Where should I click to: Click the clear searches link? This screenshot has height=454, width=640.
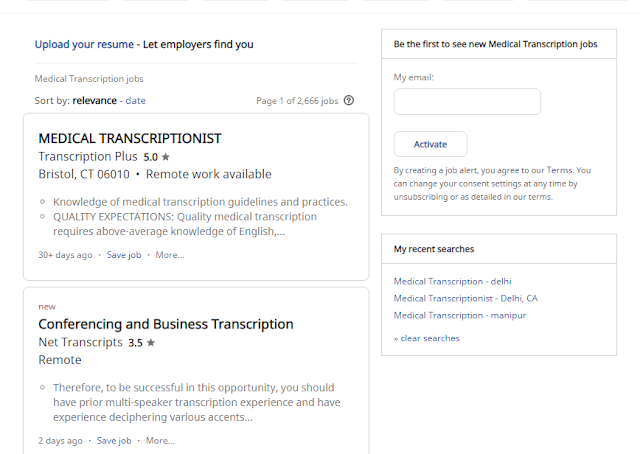(x=427, y=338)
